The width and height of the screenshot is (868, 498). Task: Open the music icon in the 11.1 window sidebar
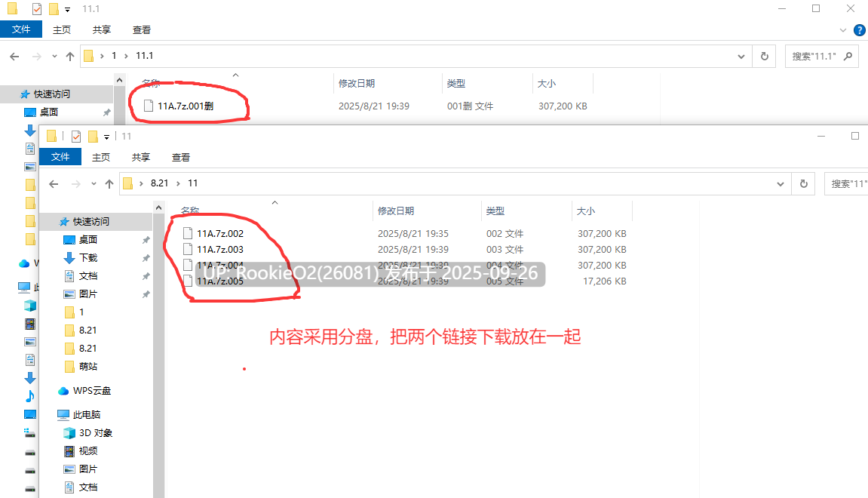tap(30, 396)
